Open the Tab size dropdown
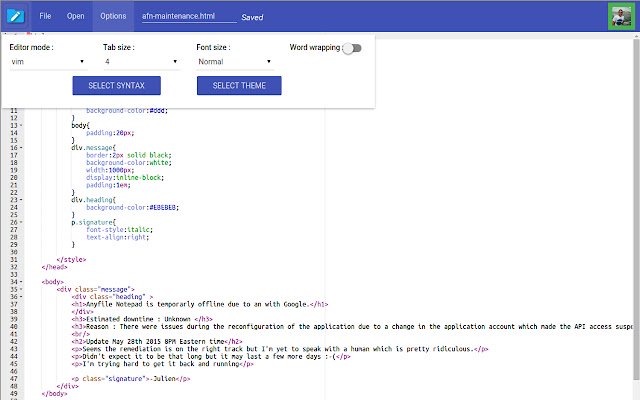Screen dimensions: 640x400 click(x=141, y=62)
